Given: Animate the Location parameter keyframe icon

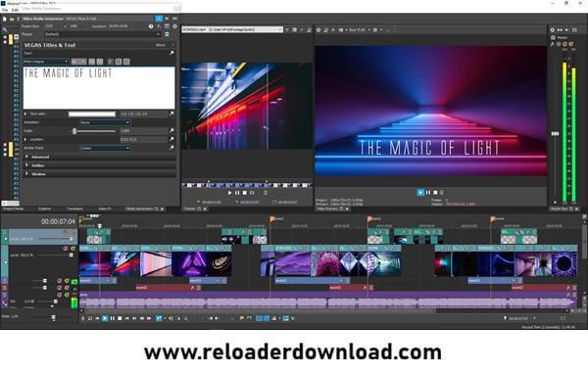Looking at the screenshot, I should [171, 139].
